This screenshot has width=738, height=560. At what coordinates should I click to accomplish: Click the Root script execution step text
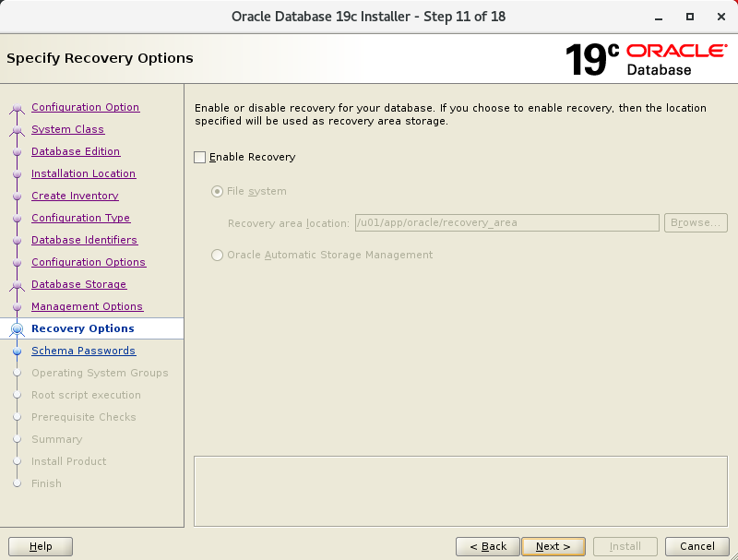pyautogui.click(x=86, y=395)
